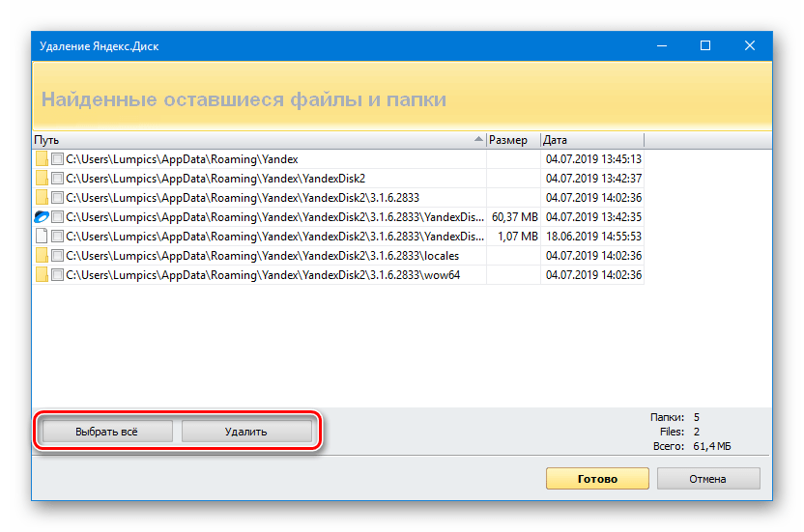Click the folder icon of path ending in 3.1.6.2833
Viewport: 804px width, 532px height.
(x=43, y=197)
